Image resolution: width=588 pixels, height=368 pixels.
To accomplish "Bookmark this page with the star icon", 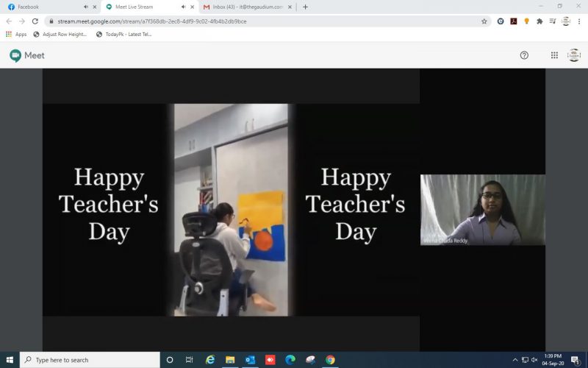I will (x=484, y=21).
